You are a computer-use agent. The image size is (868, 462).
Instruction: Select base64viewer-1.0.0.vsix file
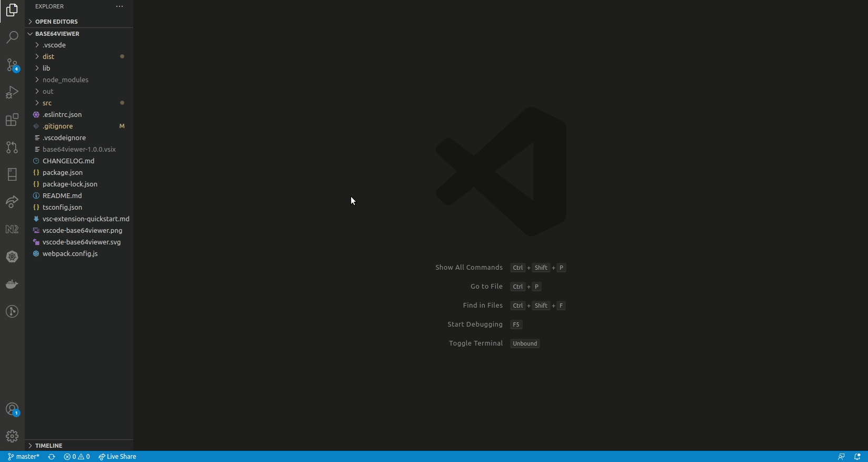pyautogui.click(x=79, y=149)
